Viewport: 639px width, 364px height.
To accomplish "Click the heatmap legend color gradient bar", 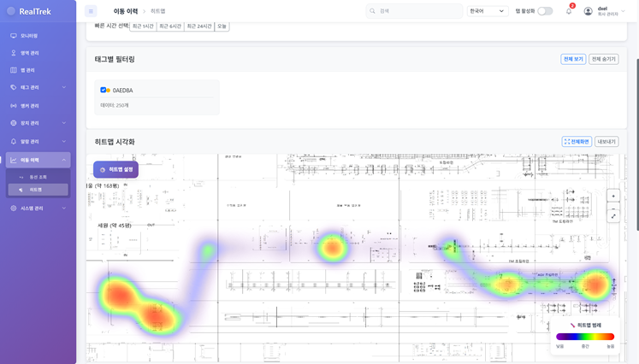I will click(585, 337).
